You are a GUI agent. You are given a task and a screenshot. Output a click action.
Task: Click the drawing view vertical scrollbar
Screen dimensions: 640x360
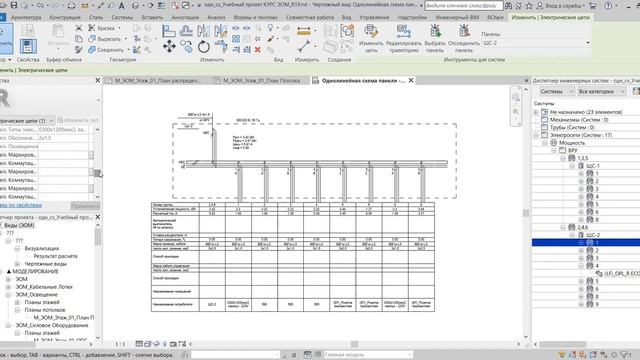[526, 213]
